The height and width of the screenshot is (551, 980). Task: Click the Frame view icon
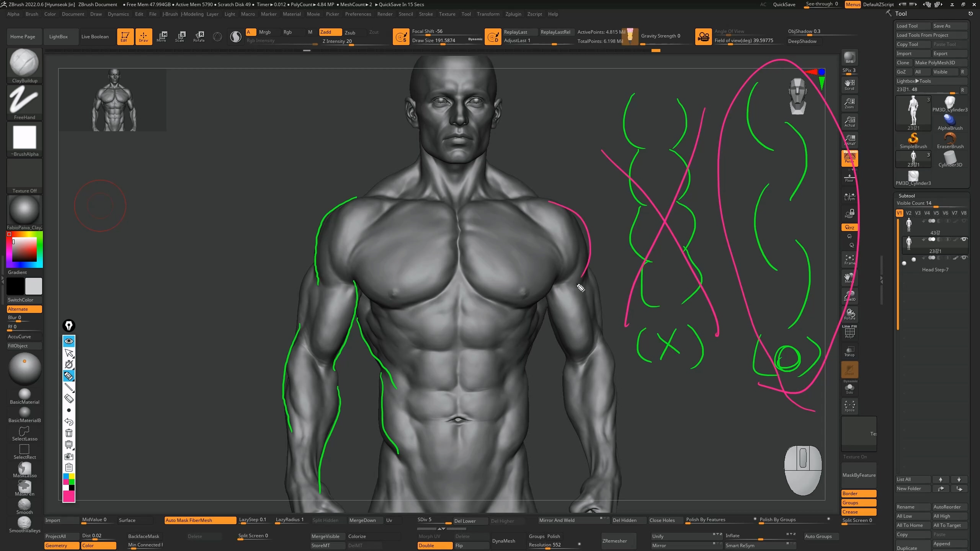[849, 260]
